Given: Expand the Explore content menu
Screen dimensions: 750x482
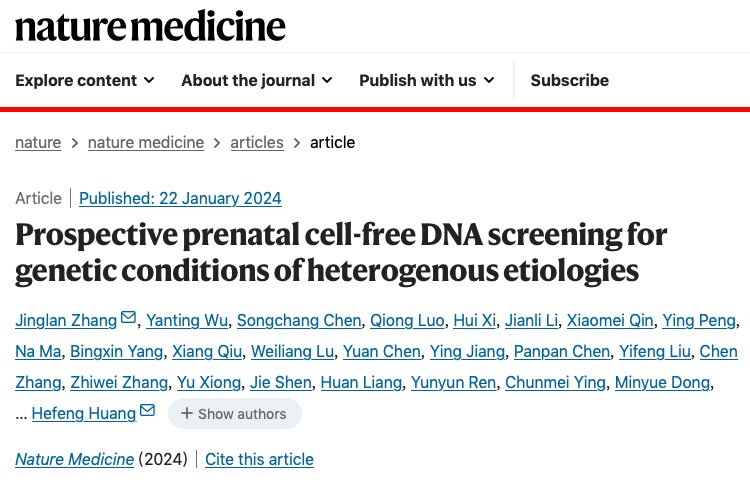Looking at the screenshot, I should coord(85,80).
